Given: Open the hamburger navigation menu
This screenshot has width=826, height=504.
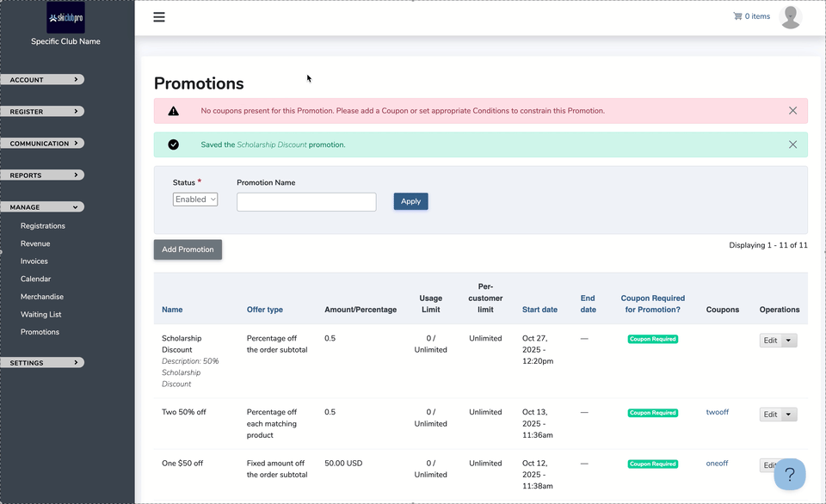Looking at the screenshot, I should [x=159, y=17].
